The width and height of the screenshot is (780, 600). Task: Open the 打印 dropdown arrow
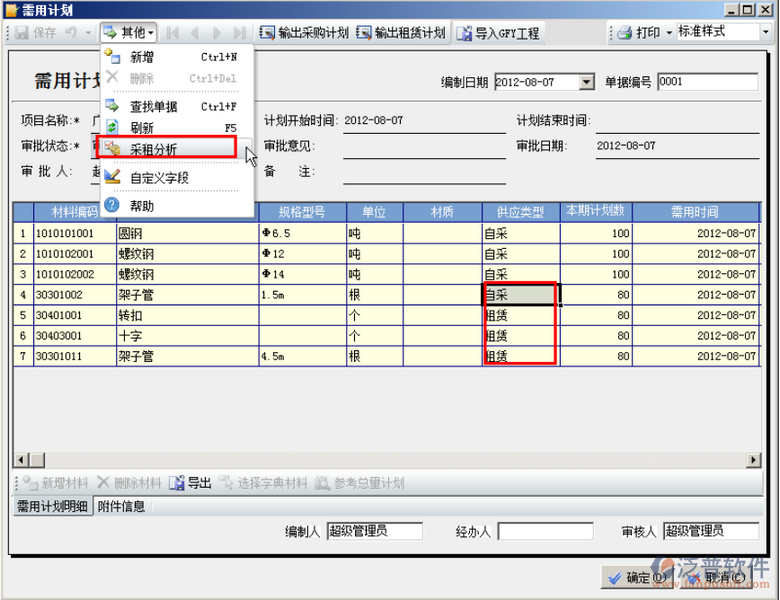tap(669, 33)
